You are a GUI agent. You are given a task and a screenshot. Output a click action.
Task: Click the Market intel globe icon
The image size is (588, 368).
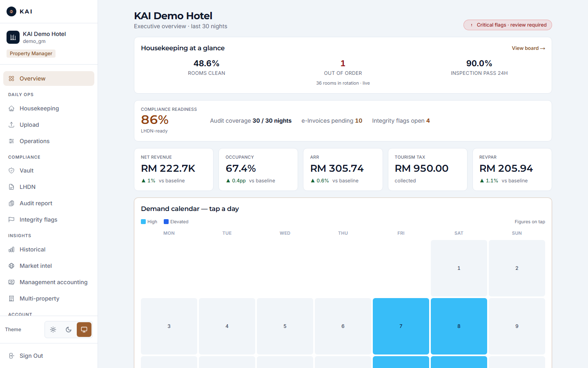click(x=11, y=266)
